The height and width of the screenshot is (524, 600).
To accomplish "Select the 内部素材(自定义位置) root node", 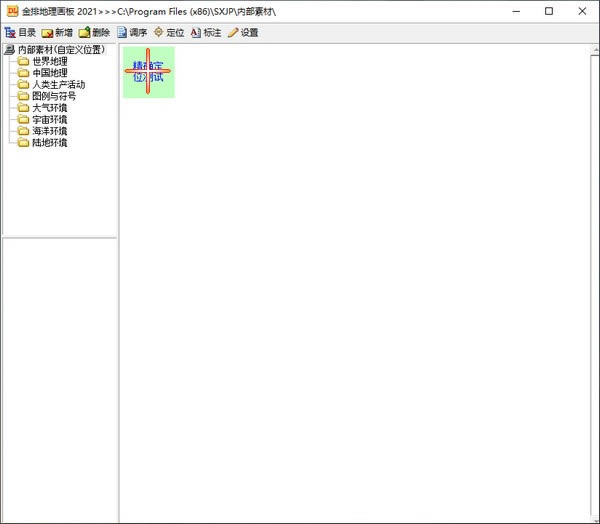I will (60, 50).
